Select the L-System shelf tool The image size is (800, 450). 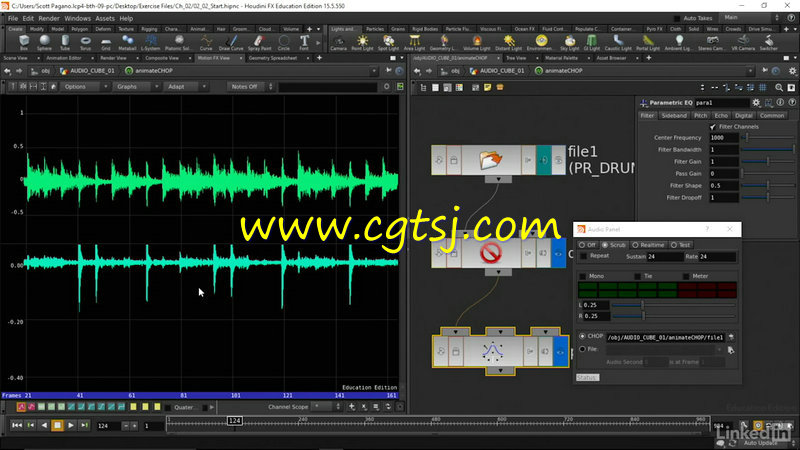151,42
